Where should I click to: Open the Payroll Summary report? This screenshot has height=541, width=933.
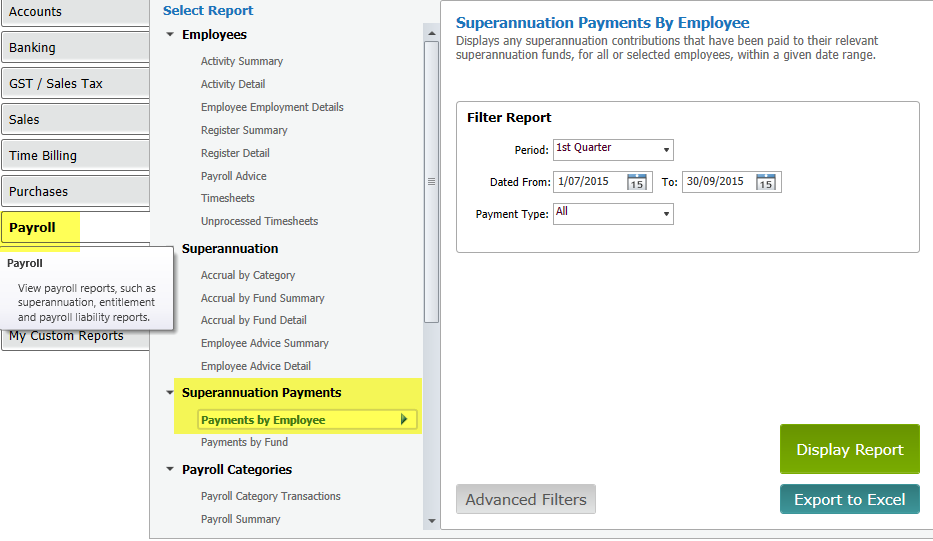pos(240,519)
